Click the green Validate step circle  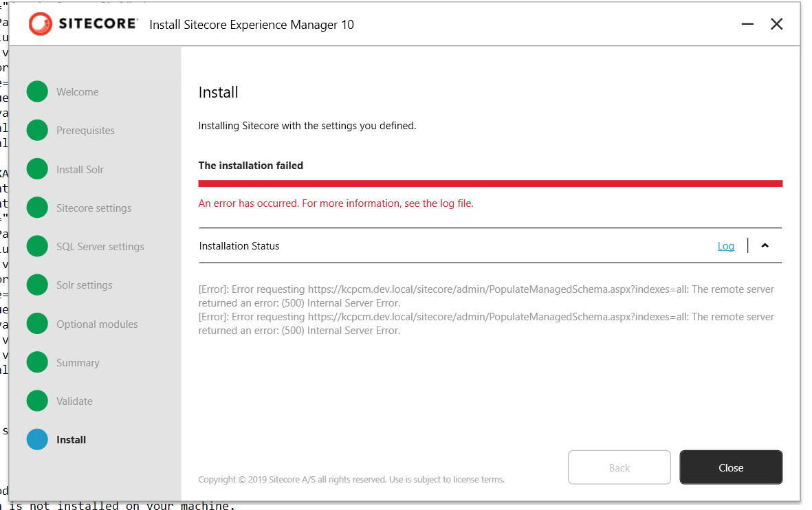[x=37, y=401]
